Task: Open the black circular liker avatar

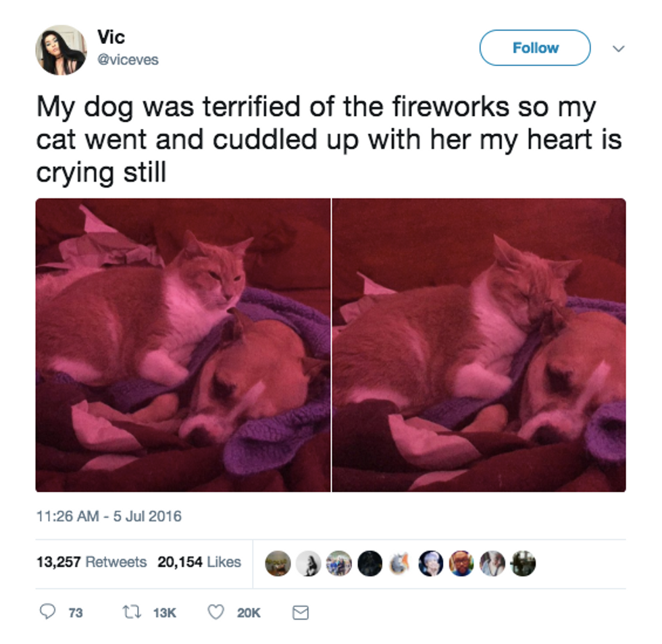Action: point(370,564)
